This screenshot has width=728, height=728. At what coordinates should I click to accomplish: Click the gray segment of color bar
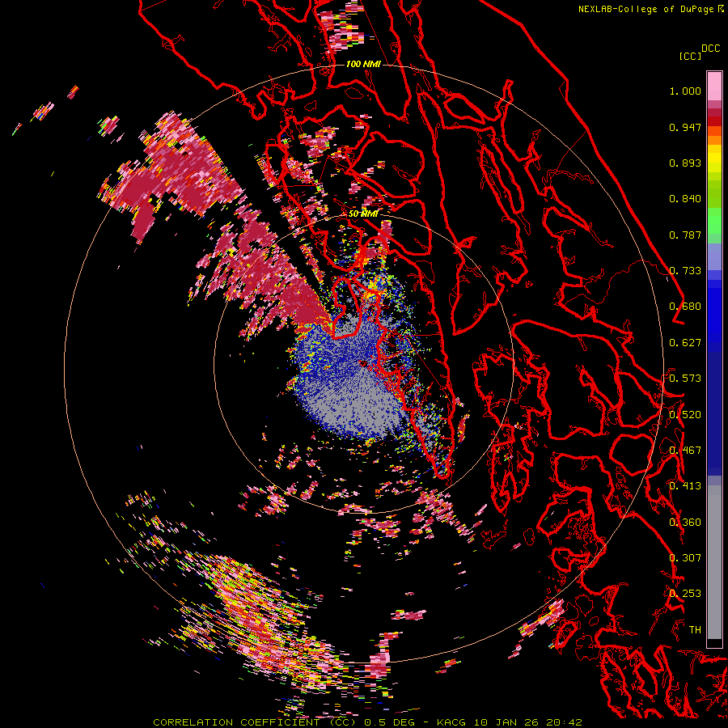(x=714, y=562)
